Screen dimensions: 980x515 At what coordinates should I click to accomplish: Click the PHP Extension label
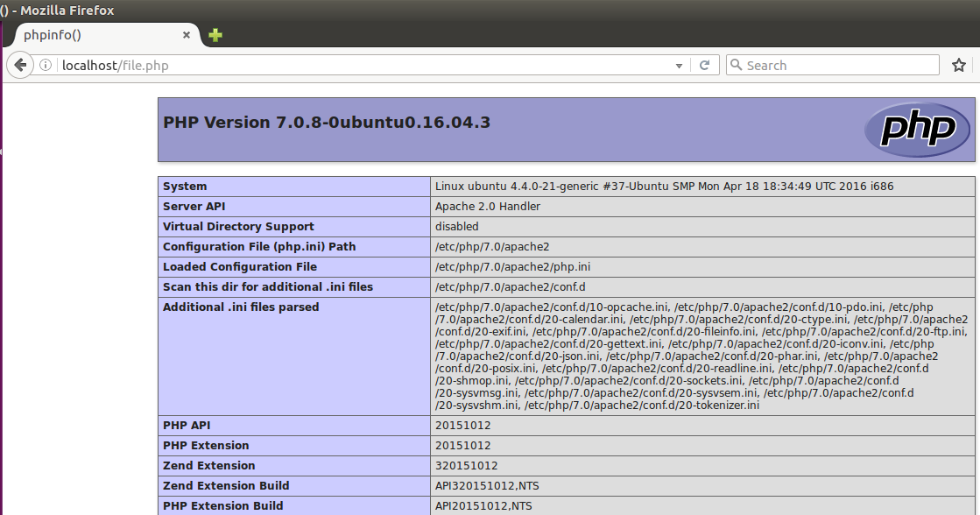pyautogui.click(x=206, y=445)
